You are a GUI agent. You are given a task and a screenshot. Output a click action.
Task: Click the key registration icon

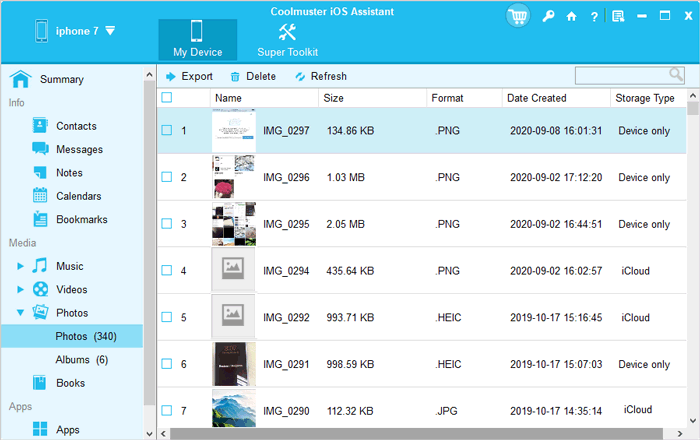pos(548,17)
